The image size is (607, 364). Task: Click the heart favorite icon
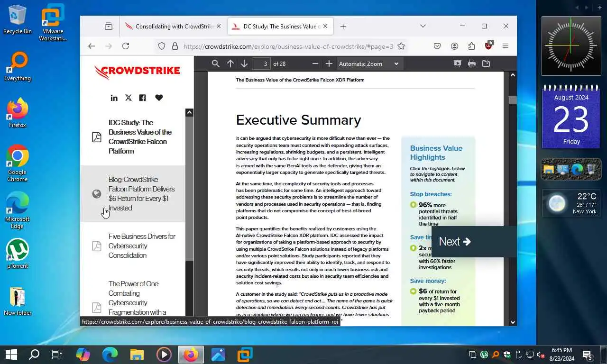coord(159,98)
